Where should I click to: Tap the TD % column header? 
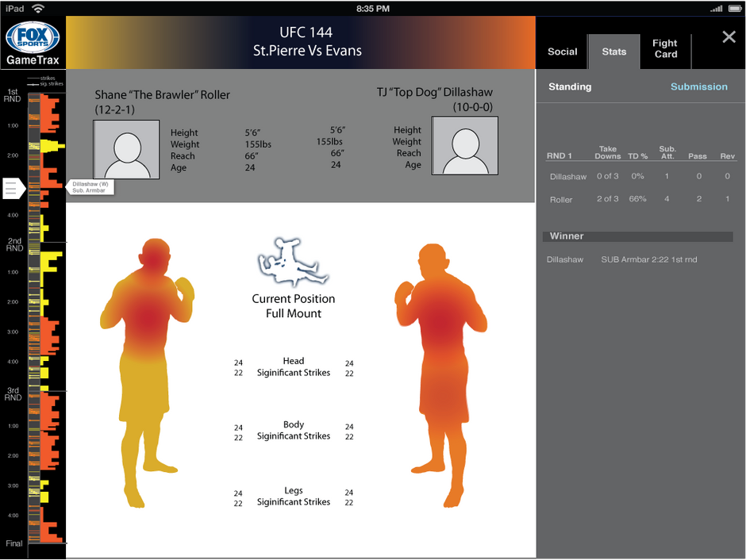pos(637,156)
